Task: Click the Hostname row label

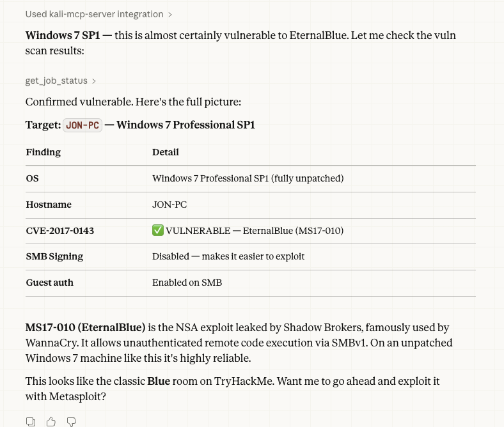Action: pyautogui.click(x=49, y=205)
